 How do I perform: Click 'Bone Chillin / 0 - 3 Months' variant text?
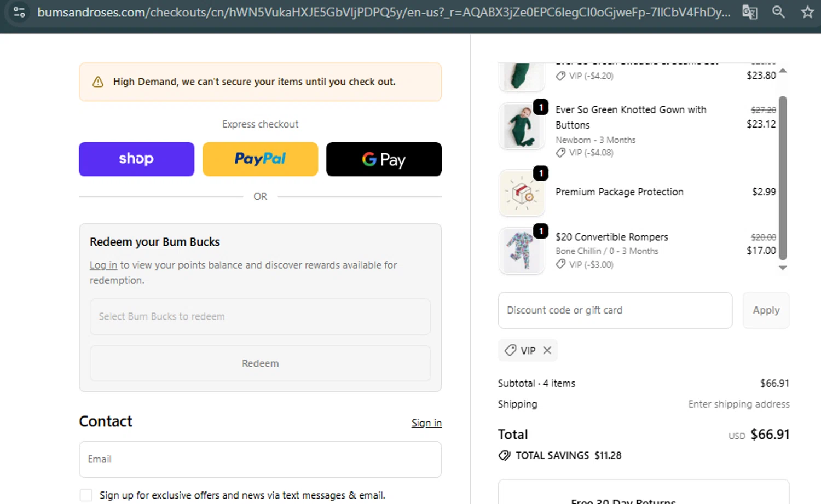point(607,251)
